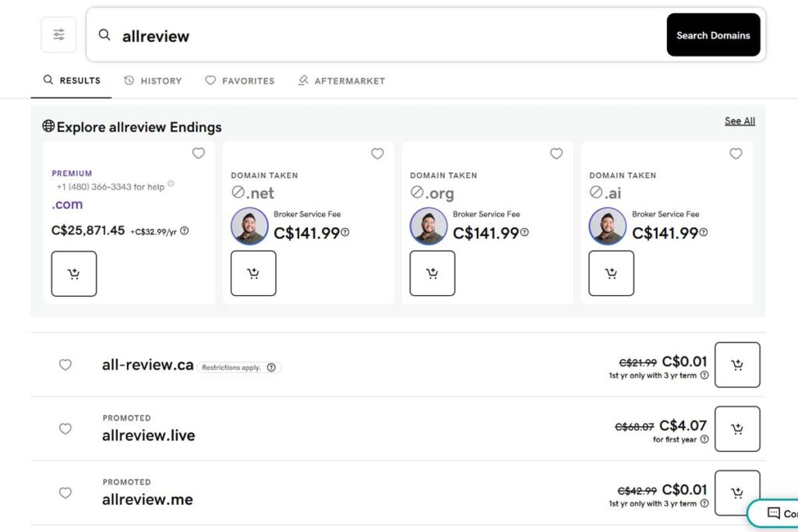Add .net broker service to cart
This screenshot has width=798, height=532.
253,273
